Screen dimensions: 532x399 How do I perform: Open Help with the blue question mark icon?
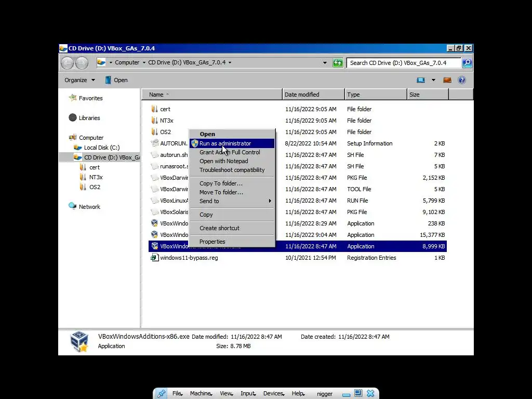point(462,80)
